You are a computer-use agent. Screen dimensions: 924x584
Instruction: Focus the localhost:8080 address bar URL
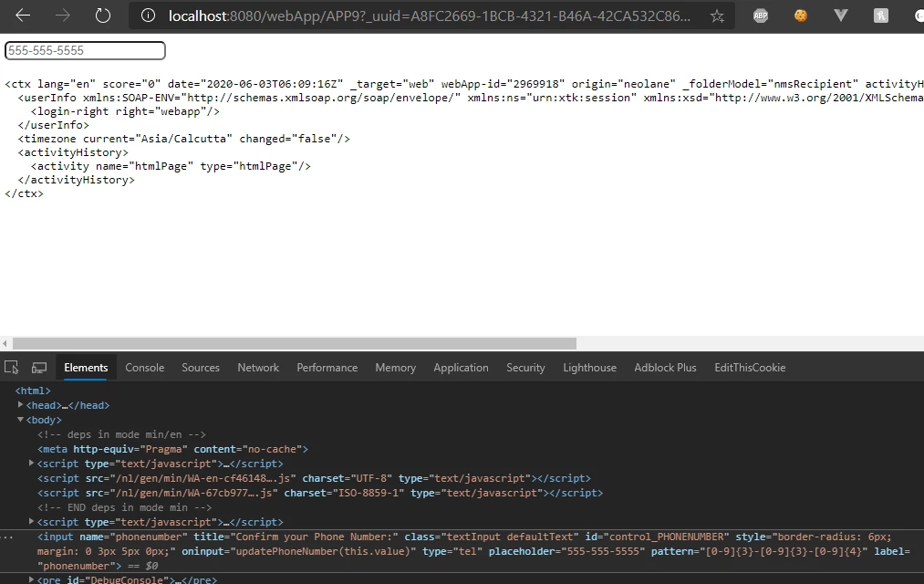429,16
